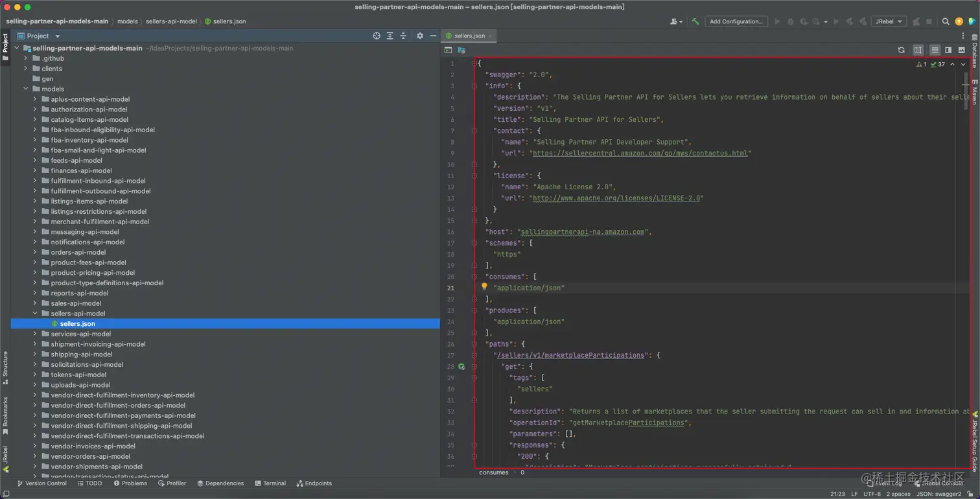The image size is (980, 499).
Task: Click Add Configuration button
Action: point(736,21)
